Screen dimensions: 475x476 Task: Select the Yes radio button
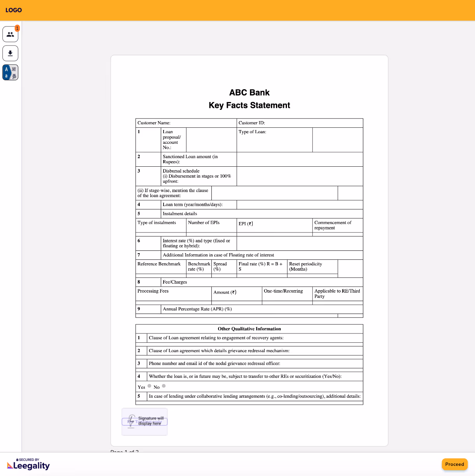(150, 386)
